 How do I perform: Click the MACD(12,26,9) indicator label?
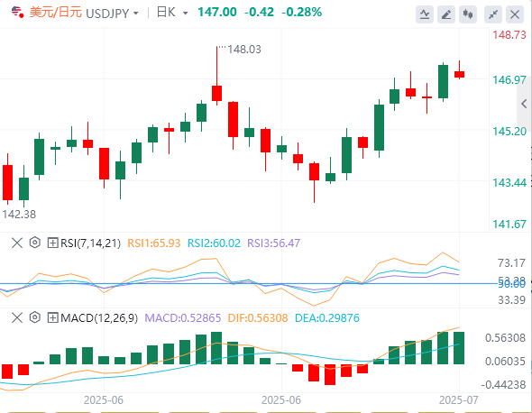pos(99,318)
